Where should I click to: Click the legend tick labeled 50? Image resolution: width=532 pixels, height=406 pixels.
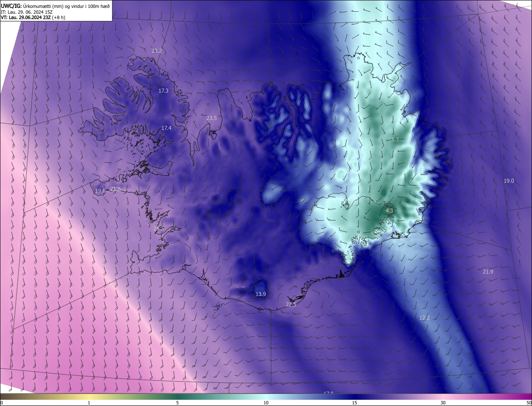point(529,403)
